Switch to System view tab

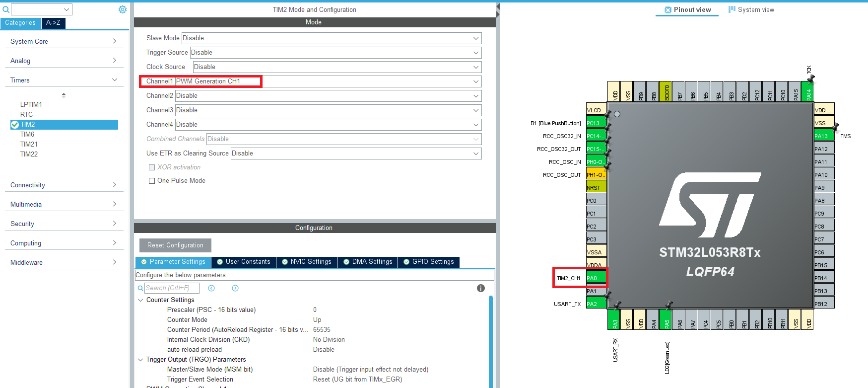point(751,9)
